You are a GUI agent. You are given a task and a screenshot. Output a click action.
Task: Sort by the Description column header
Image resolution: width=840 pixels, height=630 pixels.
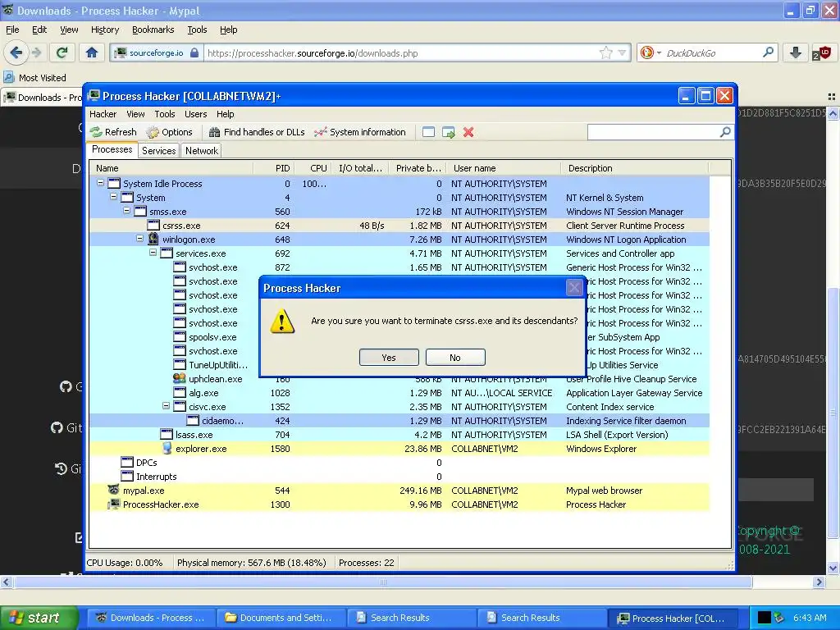point(635,168)
